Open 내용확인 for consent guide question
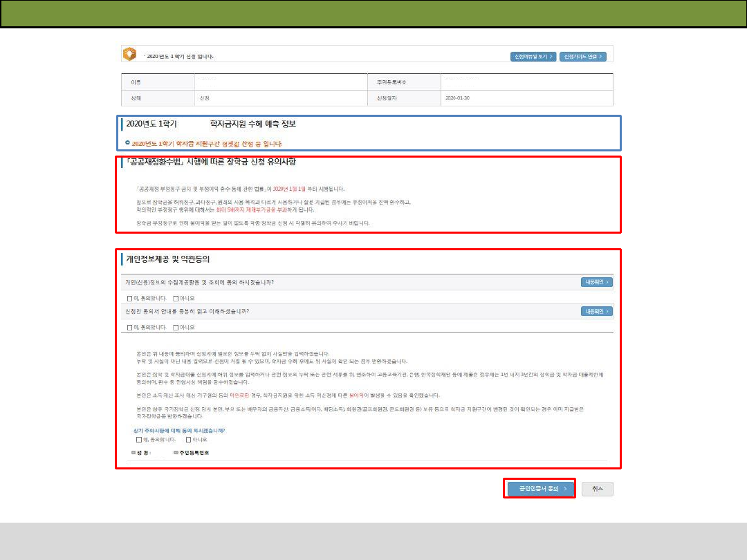 point(596,311)
